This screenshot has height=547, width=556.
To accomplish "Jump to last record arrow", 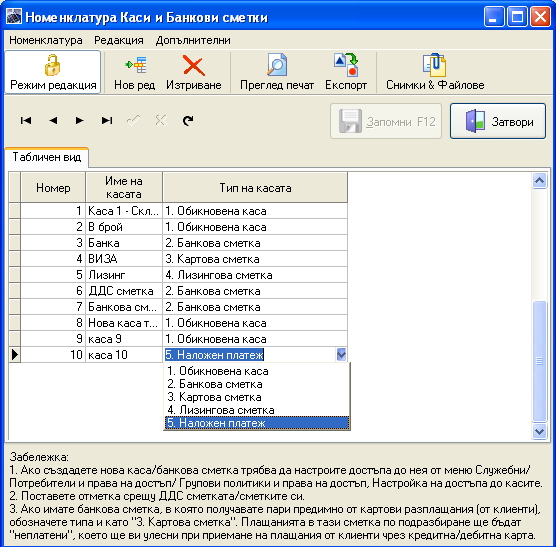I will [107, 121].
